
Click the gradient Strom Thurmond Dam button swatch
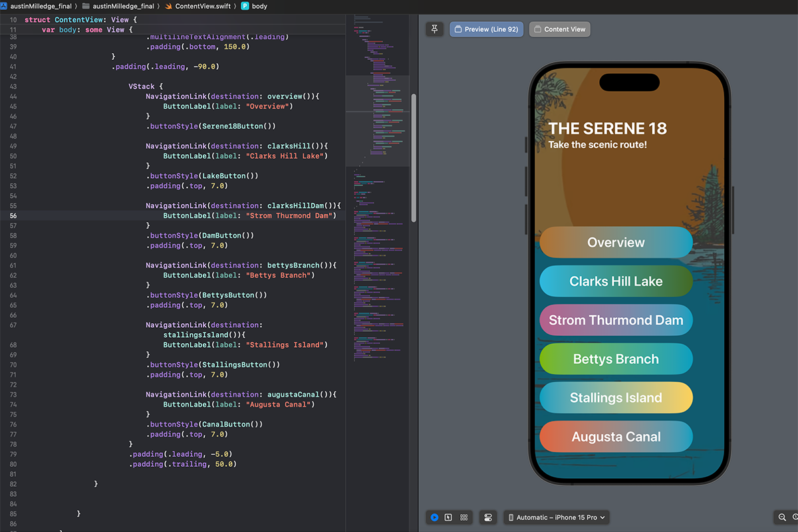(x=615, y=320)
